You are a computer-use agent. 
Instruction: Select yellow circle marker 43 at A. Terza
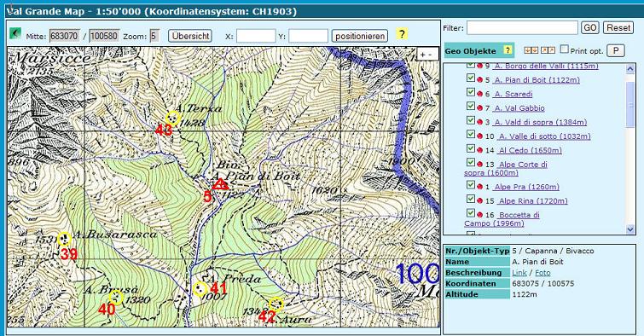(x=172, y=119)
